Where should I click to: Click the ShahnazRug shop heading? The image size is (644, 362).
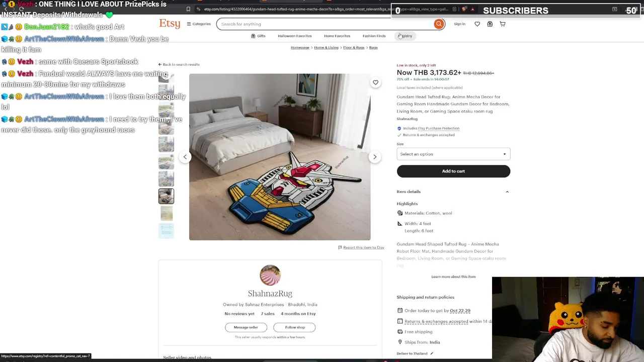click(270, 293)
